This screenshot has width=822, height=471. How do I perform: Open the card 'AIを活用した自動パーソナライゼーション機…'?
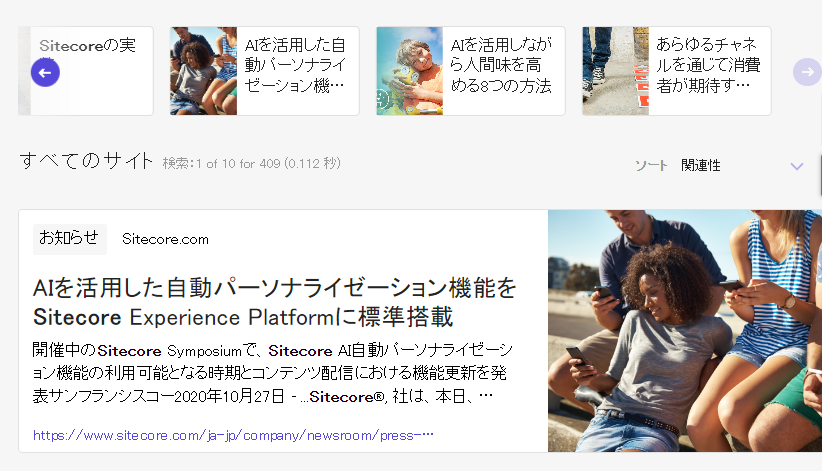(x=264, y=71)
